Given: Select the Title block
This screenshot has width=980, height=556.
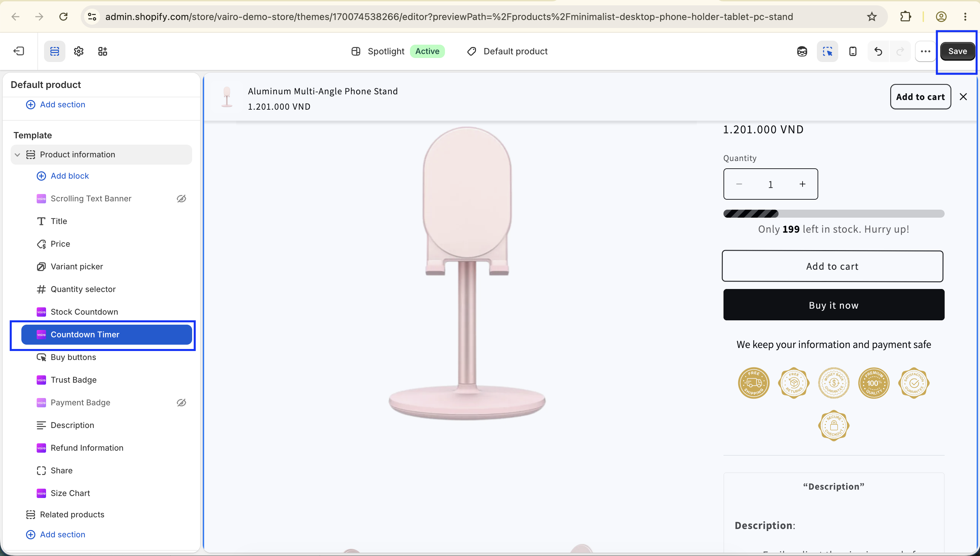Looking at the screenshot, I should click(x=107, y=221).
